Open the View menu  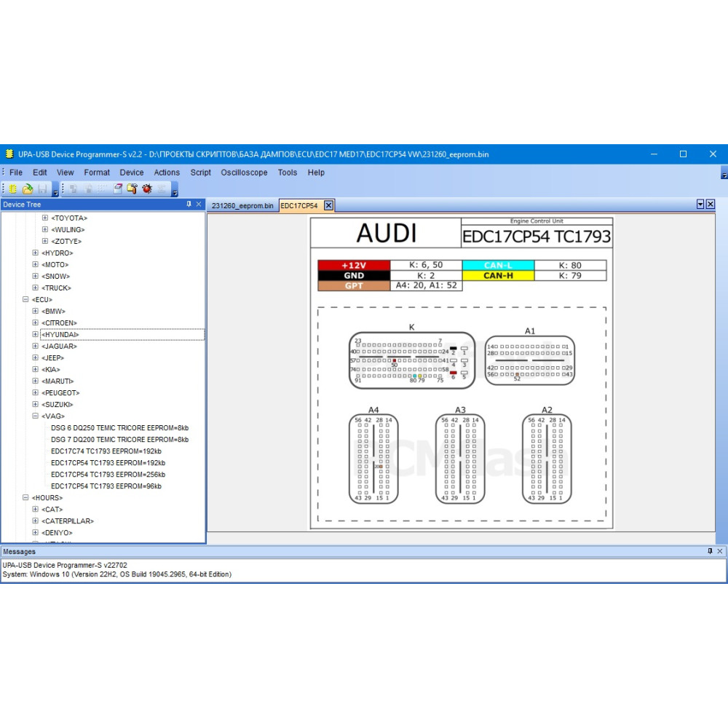tap(65, 173)
